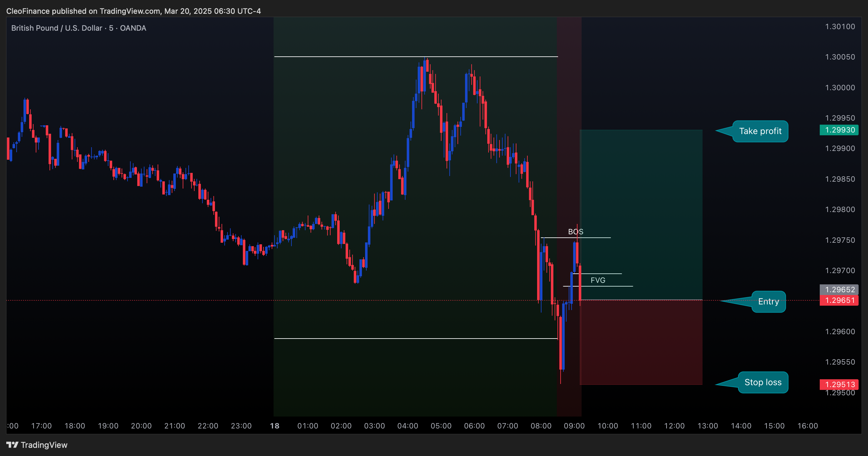Click the 1.30050 price axis value
This screenshot has width=868, height=456.
pyautogui.click(x=840, y=57)
